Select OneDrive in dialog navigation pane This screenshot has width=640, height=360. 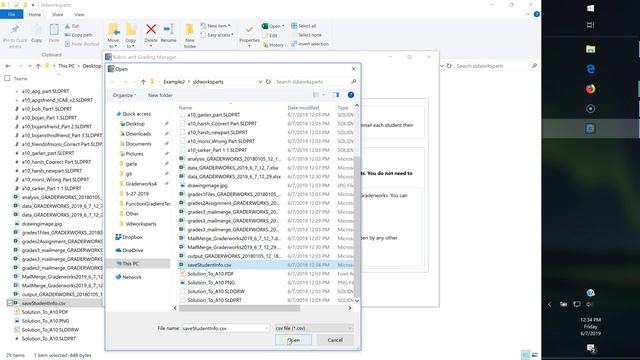133,250
